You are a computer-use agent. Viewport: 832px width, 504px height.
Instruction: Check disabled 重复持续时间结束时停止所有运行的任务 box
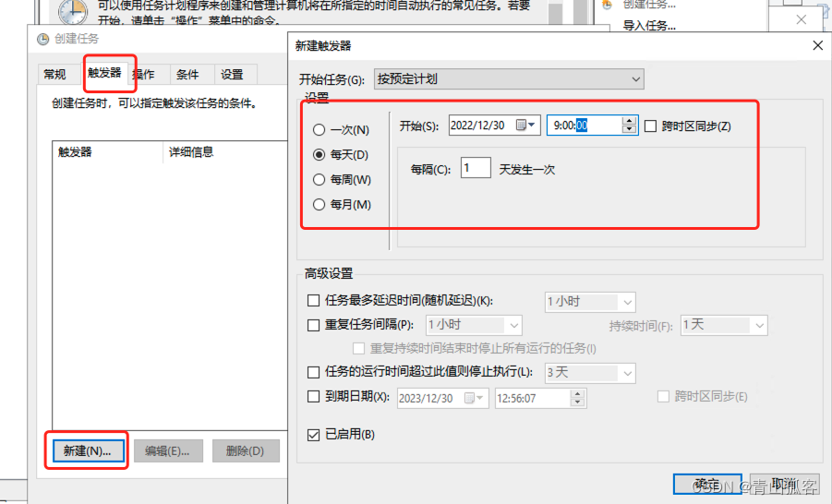tap(358, 349)
